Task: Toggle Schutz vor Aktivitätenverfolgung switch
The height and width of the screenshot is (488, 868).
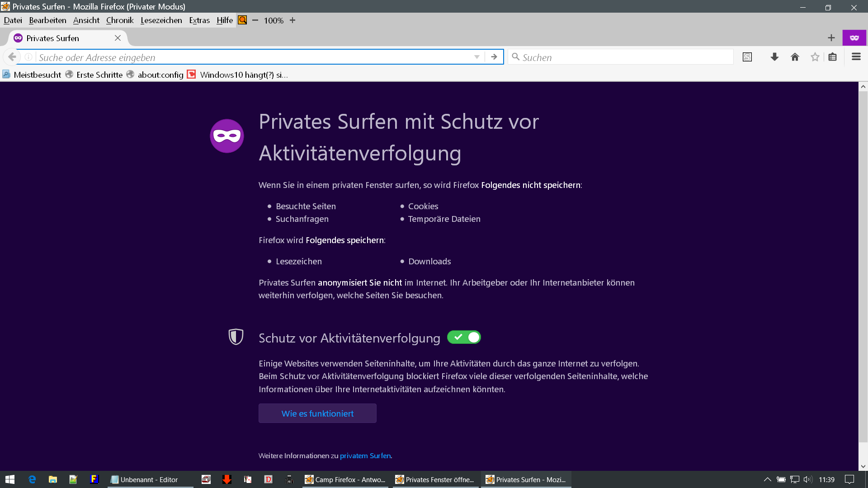Action: 464,337
